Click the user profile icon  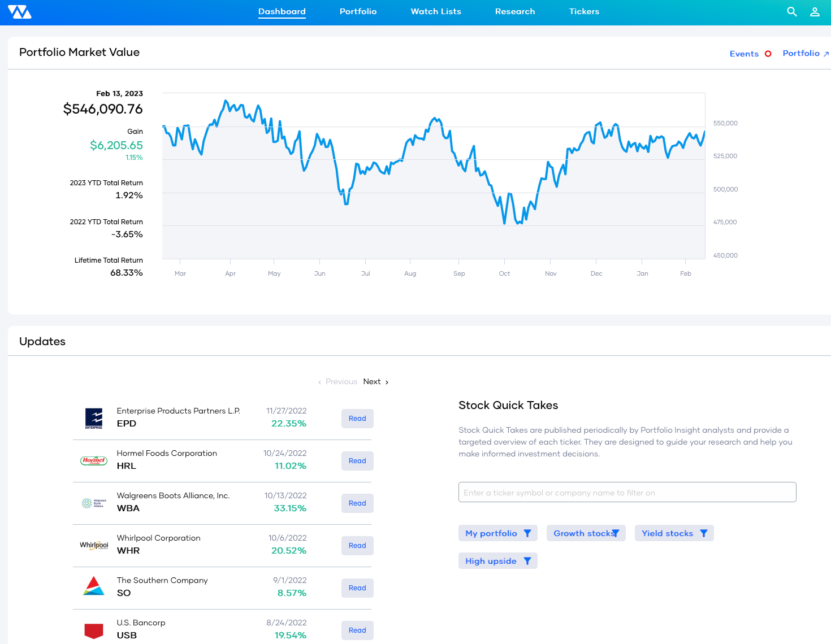click(815, 11)
